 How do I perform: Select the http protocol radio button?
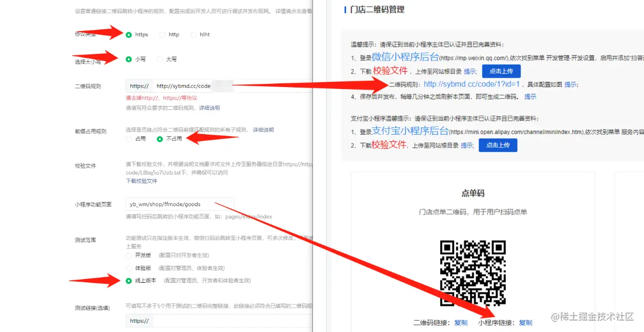pyautogui.click(x=162, y=35)
